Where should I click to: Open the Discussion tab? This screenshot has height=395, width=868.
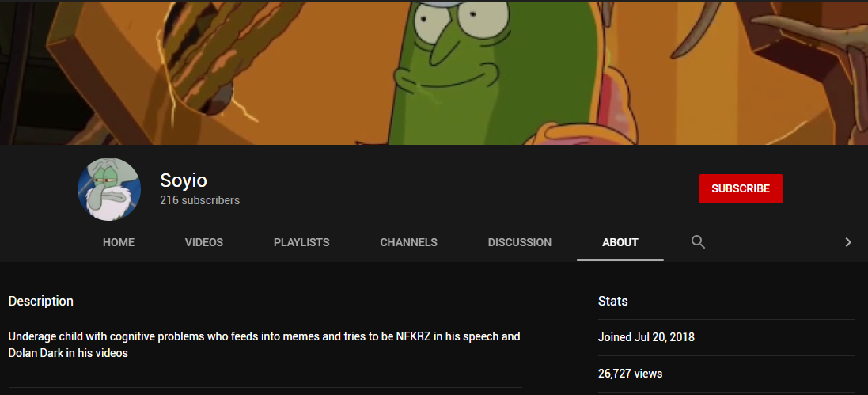tap(519, 243)
